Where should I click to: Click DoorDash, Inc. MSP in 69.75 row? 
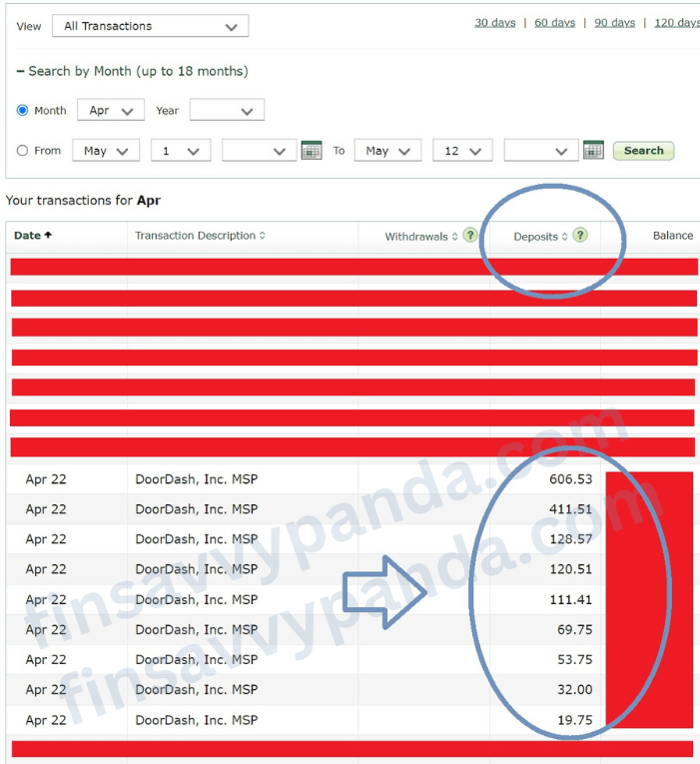[x=197, y=629]
